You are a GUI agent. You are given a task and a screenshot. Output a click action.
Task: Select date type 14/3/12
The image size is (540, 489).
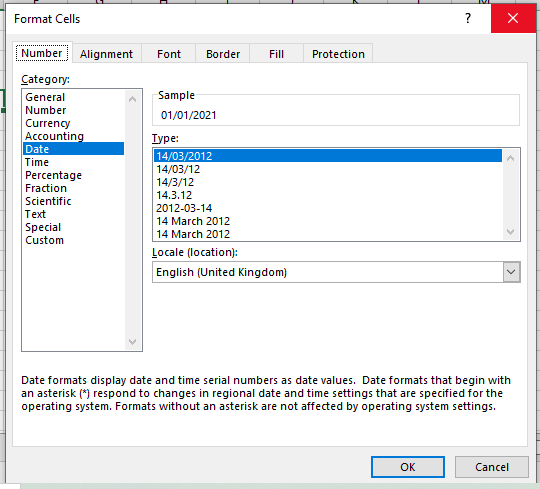click(x=328, y=182)
